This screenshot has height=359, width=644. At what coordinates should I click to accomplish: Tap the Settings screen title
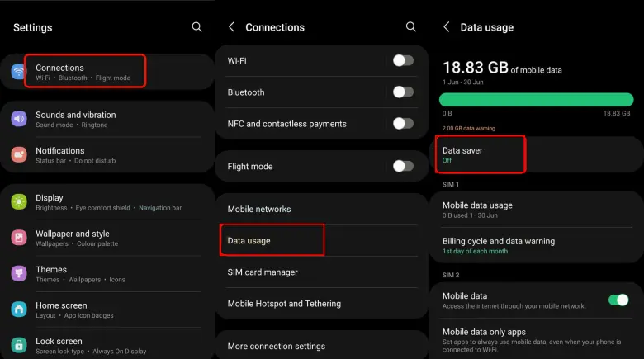point(33,27)
